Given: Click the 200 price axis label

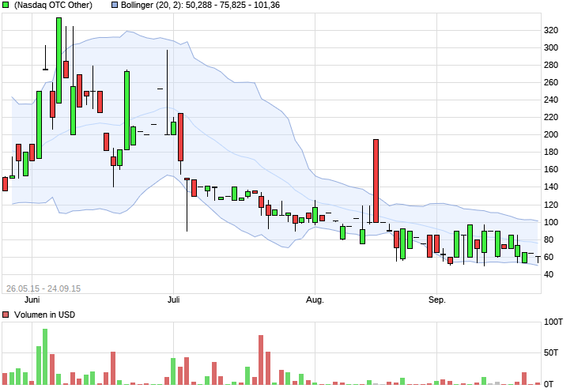Looking at the screenshot, I should click(551, 134).
